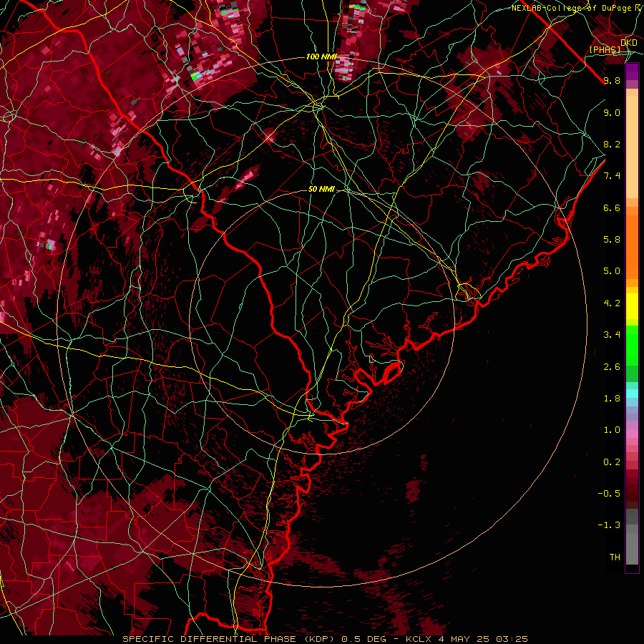The width and height of the screenshot is (644, 644).
Task: Click the cyan swatch segment of color bar
Action: [x=632, y=394]
